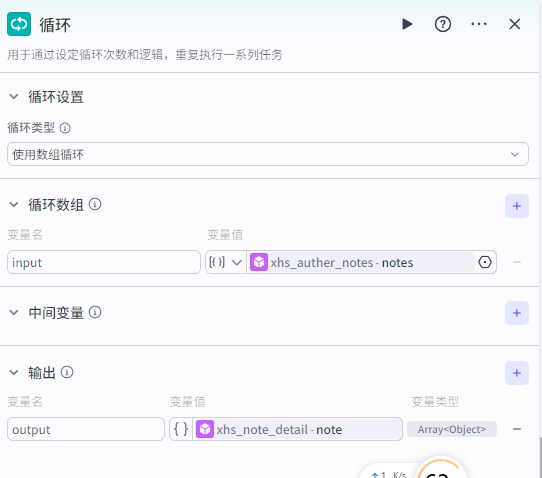The image size is (542, 478).
Task: Remove the input variable row
Action: coord(516,262)
